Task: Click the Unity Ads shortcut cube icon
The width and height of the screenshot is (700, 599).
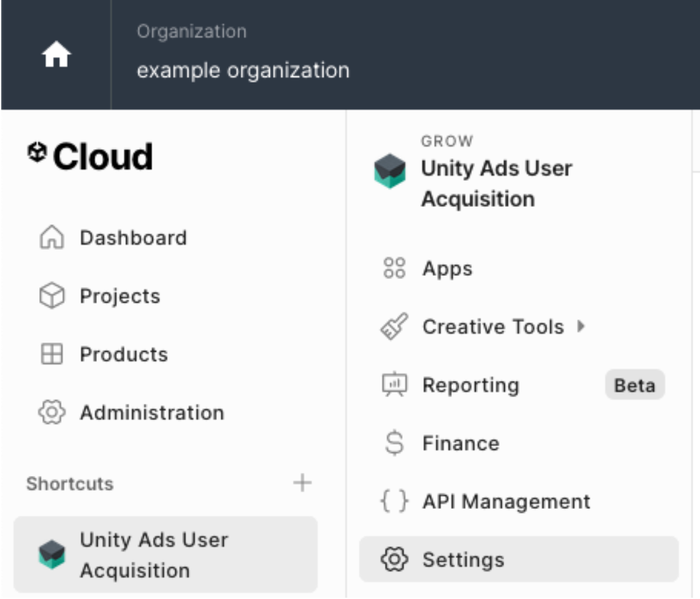Action: [x=52, y=554]
